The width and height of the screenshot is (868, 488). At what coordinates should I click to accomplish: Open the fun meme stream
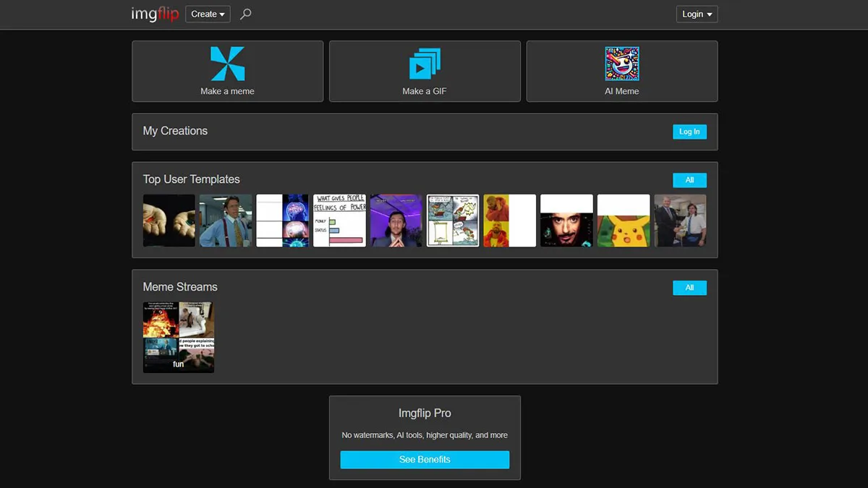tap(179, 338)
